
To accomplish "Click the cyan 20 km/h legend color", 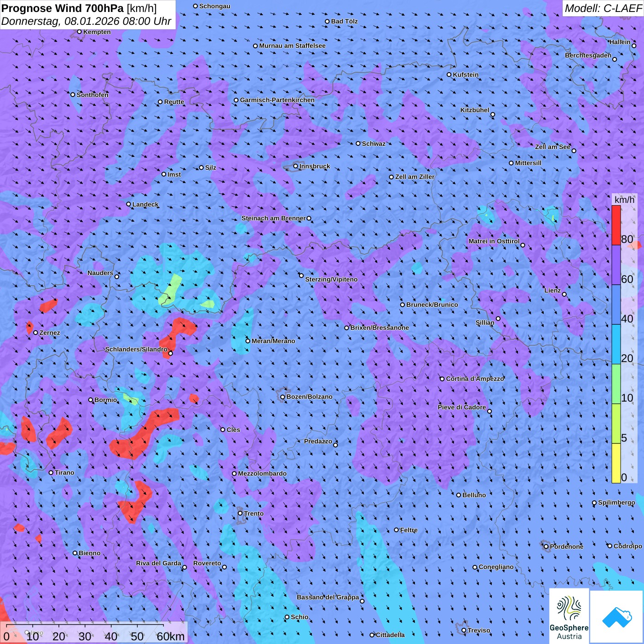I will click(x=616, y=344).
